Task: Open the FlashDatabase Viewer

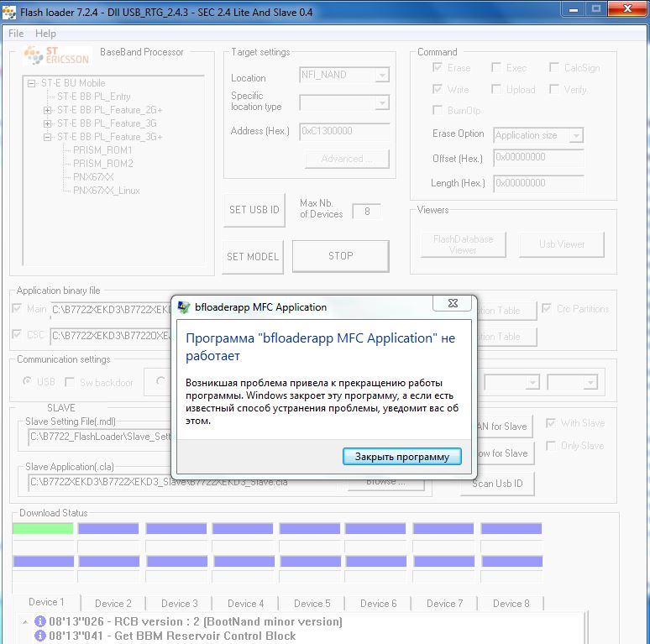Action: 463,244
